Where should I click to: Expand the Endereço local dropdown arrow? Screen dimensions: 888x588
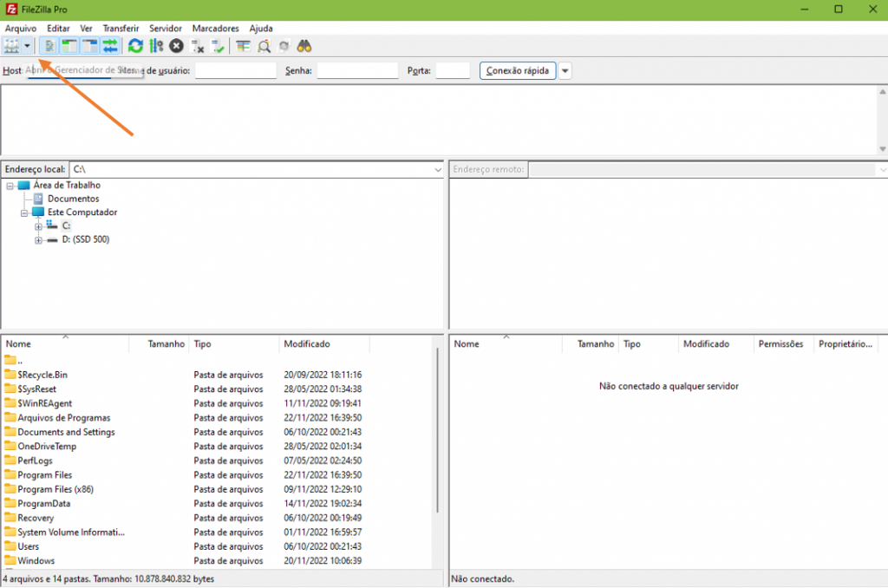(438, 169)
